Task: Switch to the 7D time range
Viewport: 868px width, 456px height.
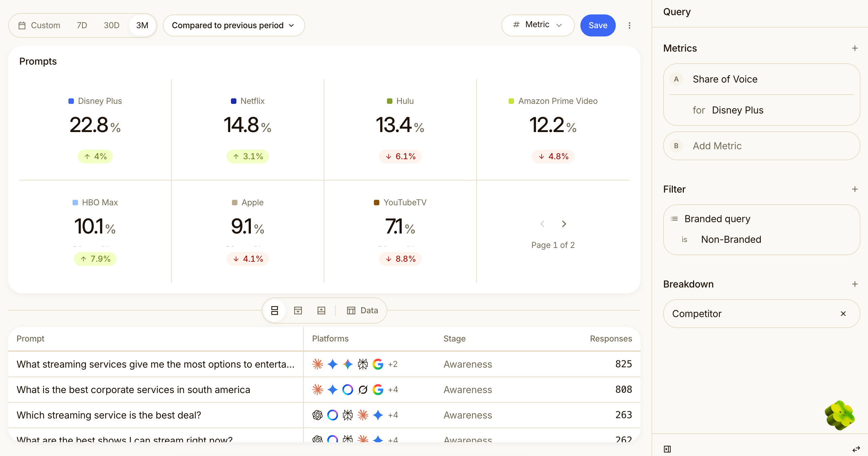Action: [82, 25]
